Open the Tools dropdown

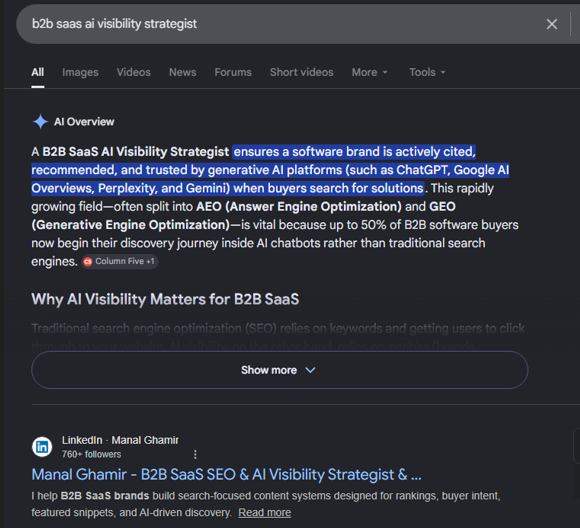click(x=427, y=72)
